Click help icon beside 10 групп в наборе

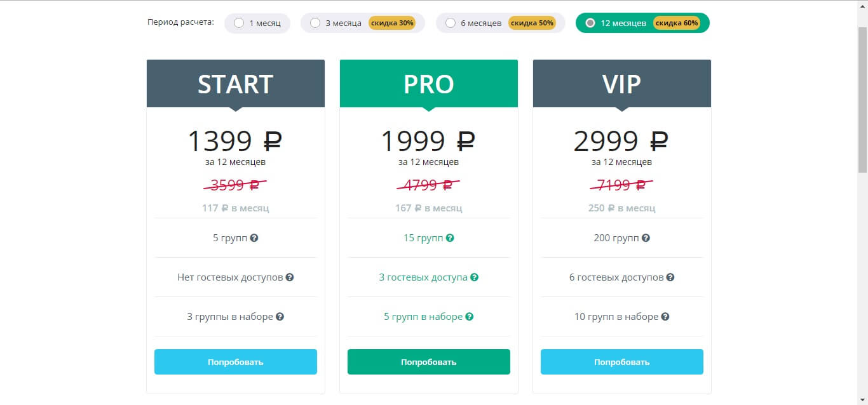click(x=665, y=317)
